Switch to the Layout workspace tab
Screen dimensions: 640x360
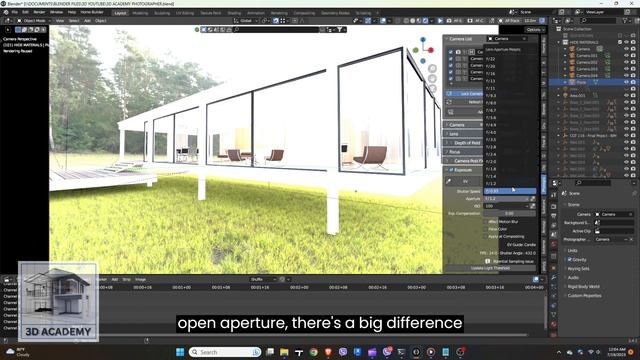tap(120, 13)
